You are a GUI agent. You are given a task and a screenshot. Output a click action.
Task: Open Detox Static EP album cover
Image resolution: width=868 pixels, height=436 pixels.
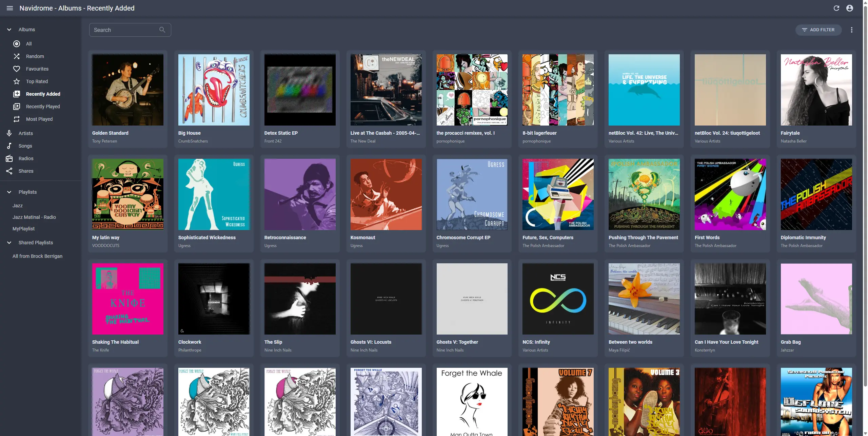coord(300,90)
